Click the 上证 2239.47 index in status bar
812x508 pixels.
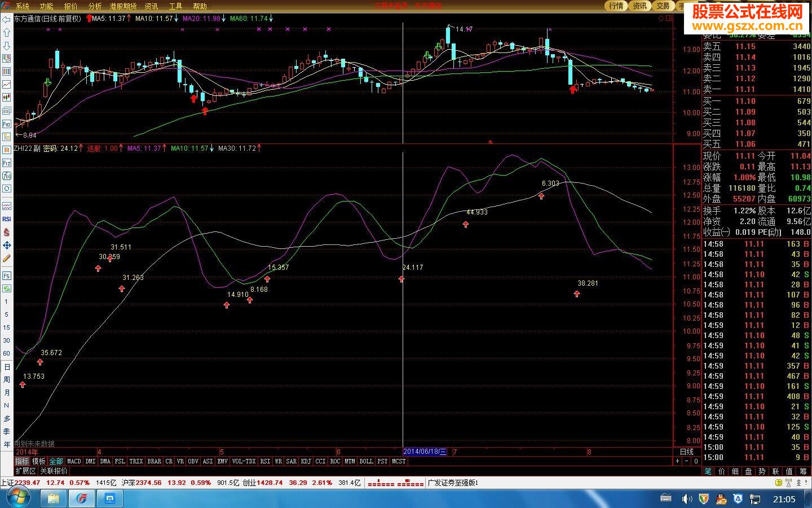tap(21, 483)
